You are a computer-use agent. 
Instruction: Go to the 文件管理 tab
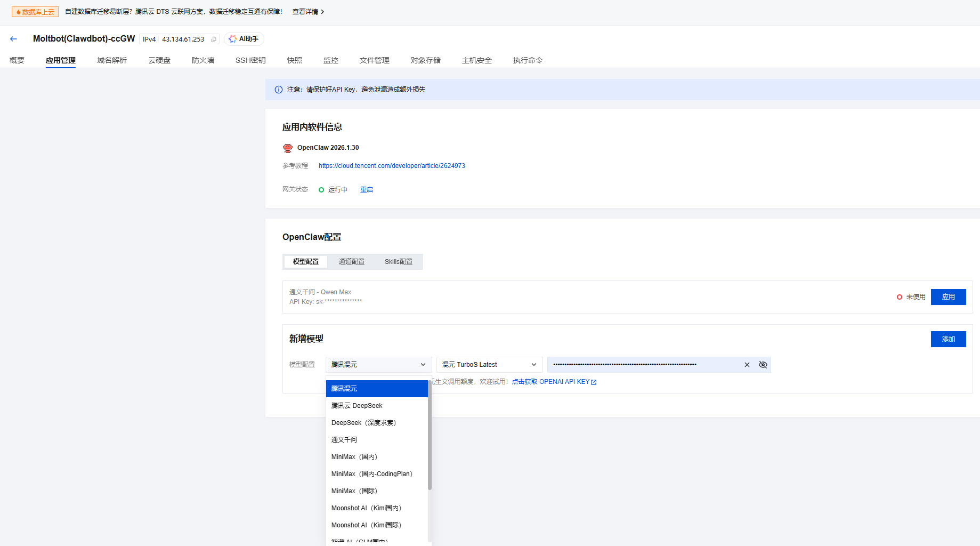click(375, 60)
